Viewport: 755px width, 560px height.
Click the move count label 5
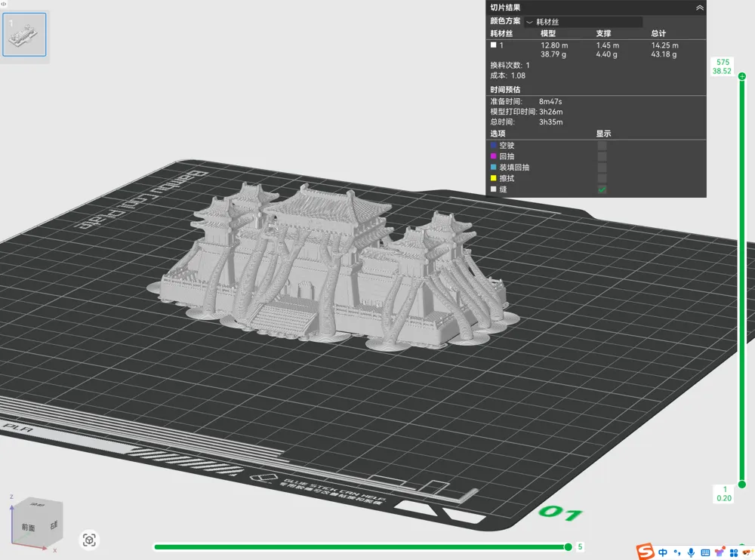[580, 547]
